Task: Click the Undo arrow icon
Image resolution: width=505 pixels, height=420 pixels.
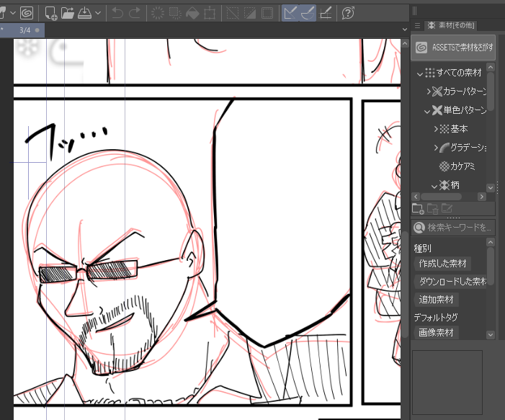Action: point(117,13)
